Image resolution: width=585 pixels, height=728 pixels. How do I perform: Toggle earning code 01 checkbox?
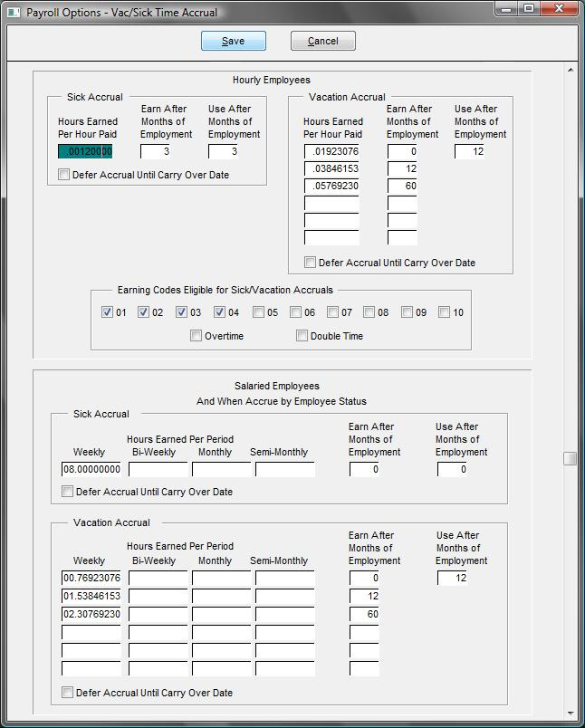click(x=107, y=312)
